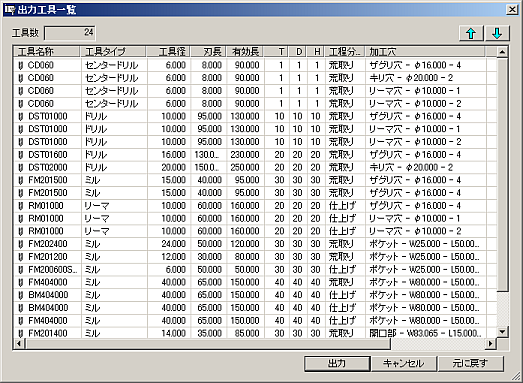Sort by 工具タイプ column header
Screen dimensions: 523x383
113,52
